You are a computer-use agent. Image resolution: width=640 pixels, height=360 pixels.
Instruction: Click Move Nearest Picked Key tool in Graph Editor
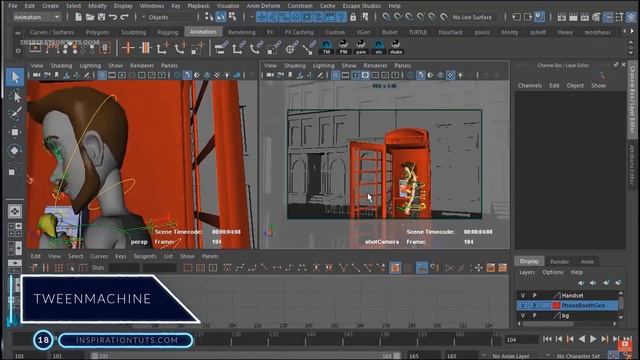(34, 268)
